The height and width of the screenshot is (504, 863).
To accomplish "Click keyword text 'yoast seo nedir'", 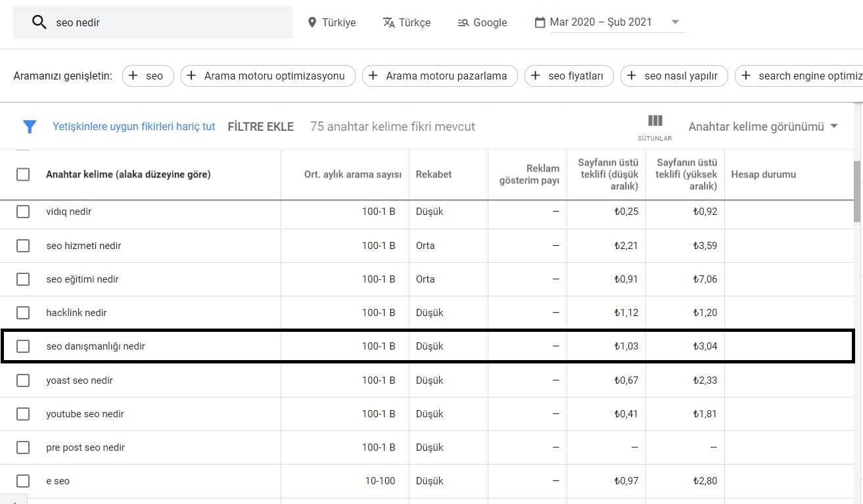I will (x=79, y=380).
